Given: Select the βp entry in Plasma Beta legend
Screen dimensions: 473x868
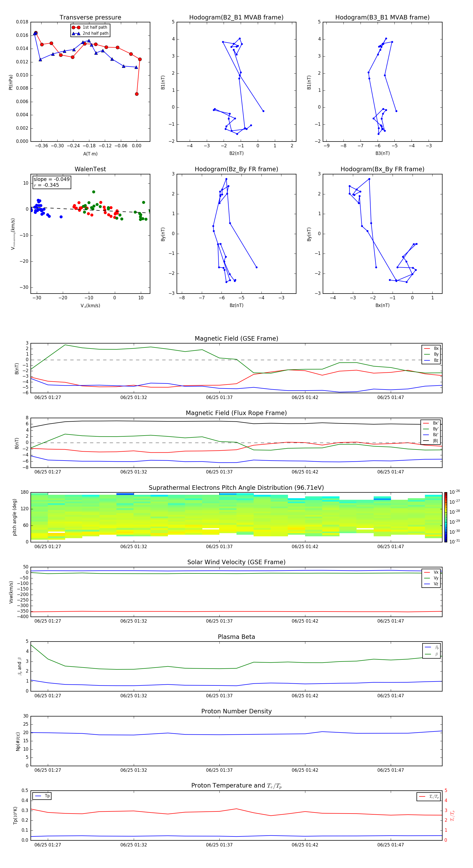Looking at the screenshot, I should pyautogui.click(x=431, y=647).
